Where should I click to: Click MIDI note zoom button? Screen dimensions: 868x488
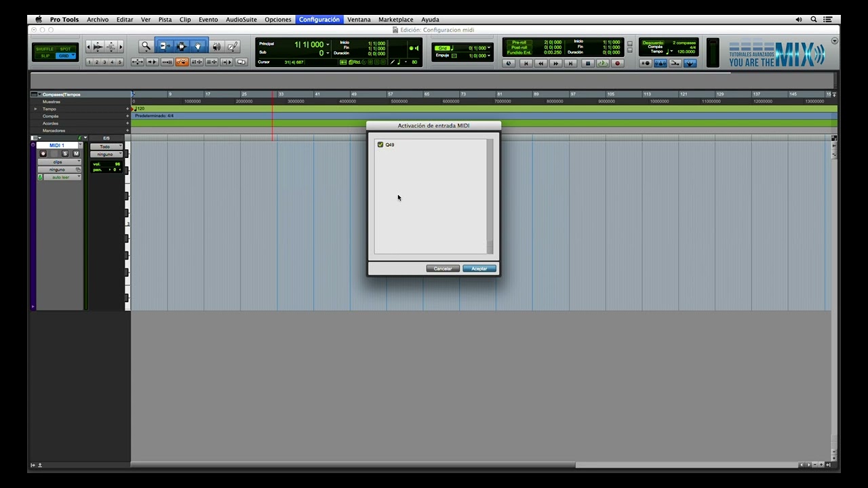point(111,47)
